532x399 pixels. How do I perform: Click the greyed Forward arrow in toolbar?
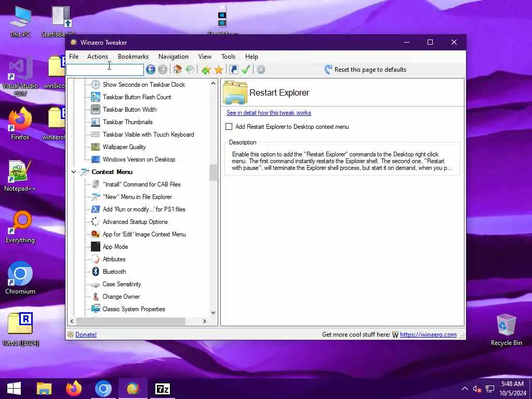(x=163, y=70)
